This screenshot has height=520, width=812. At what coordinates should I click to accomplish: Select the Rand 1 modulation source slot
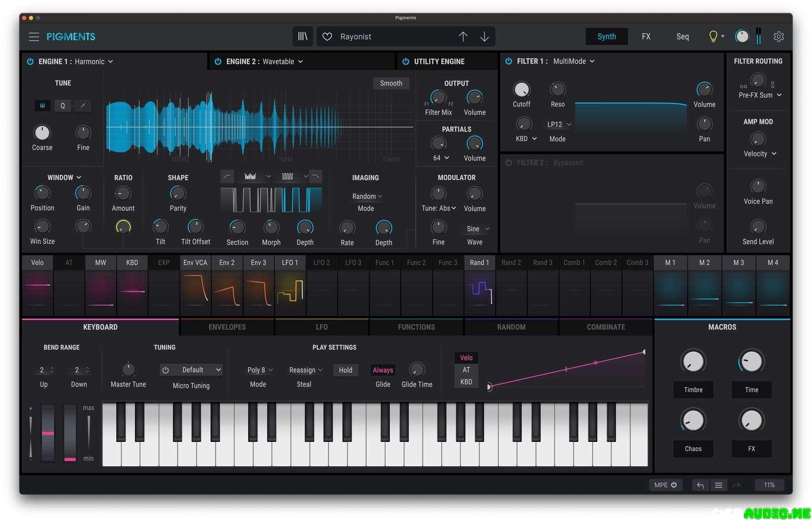click(479, 285)
